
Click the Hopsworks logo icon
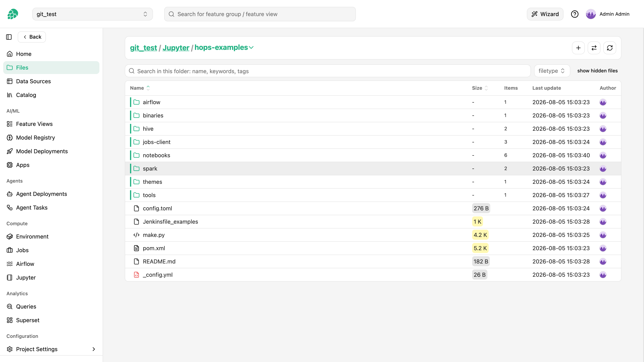tap(13, 14)
